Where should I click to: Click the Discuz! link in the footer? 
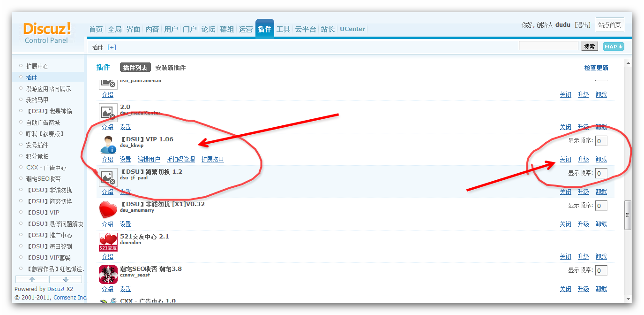coord(56,289)
